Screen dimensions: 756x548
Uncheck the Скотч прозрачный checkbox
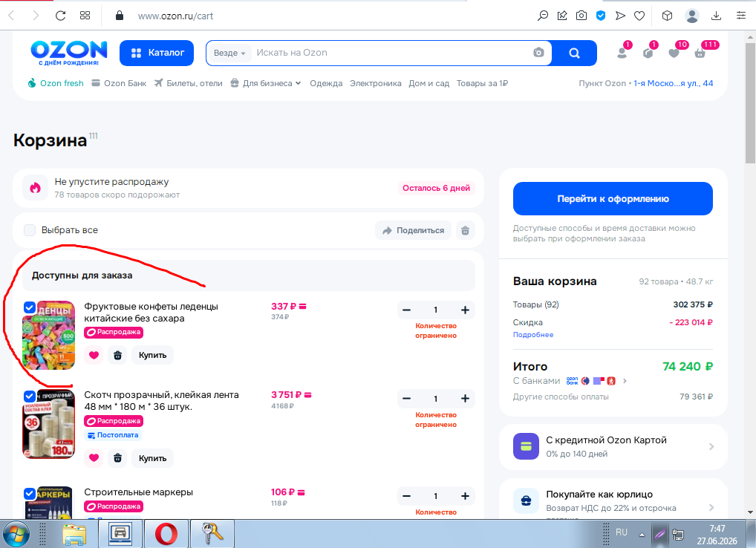(30, 397)
